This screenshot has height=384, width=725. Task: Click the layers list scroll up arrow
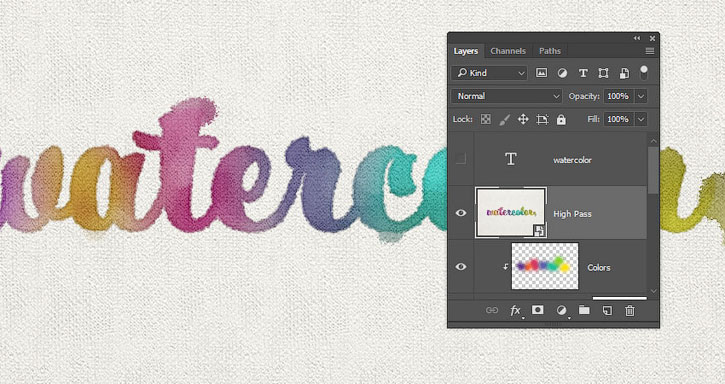pos(653,141)
